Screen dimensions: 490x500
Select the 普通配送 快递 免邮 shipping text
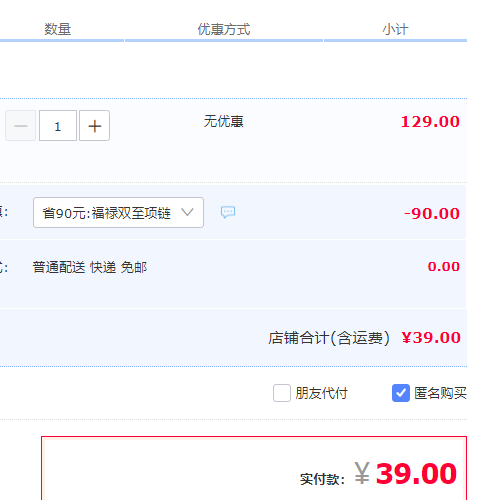click(90, 267)
